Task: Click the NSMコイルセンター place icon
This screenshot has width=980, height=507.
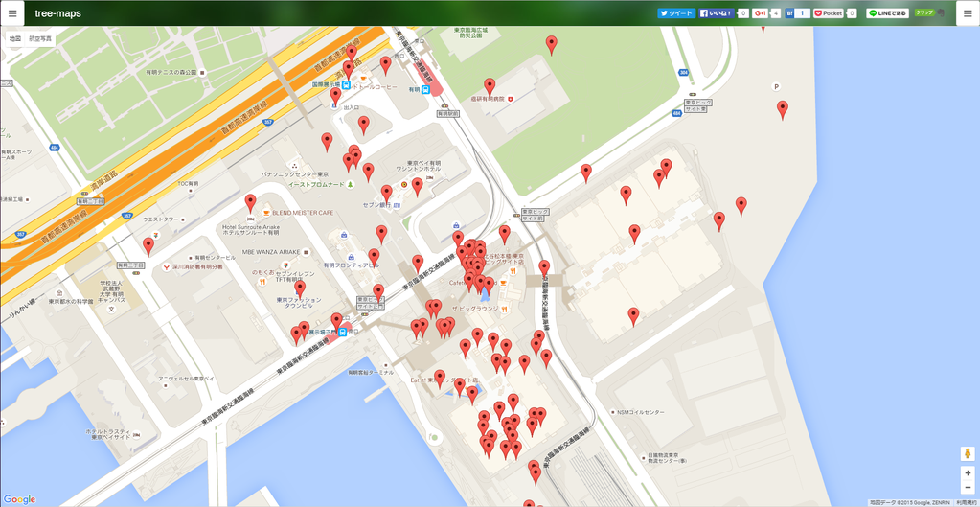Action: coord(612,413)
